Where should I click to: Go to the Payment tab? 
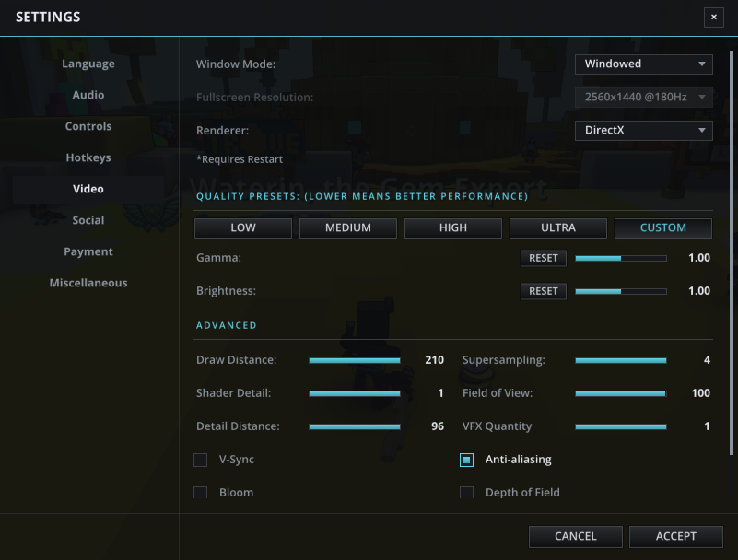pos(88,251)
